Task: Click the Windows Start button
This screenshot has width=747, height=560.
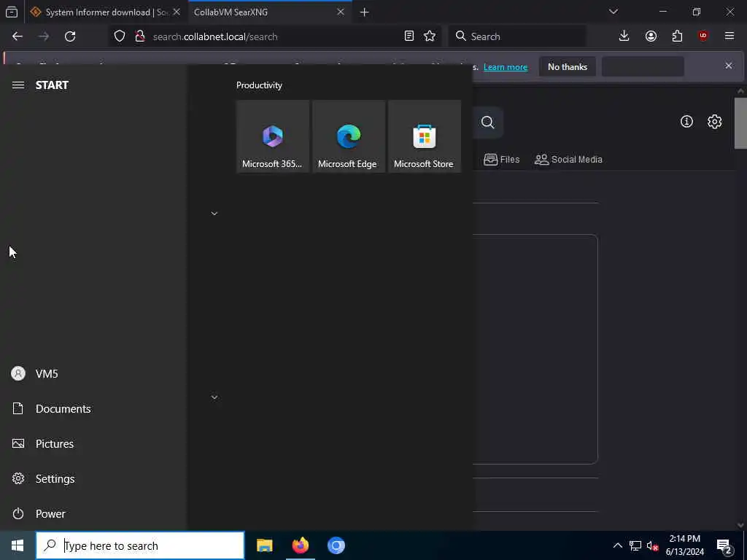Action: (x=18, y=545)
